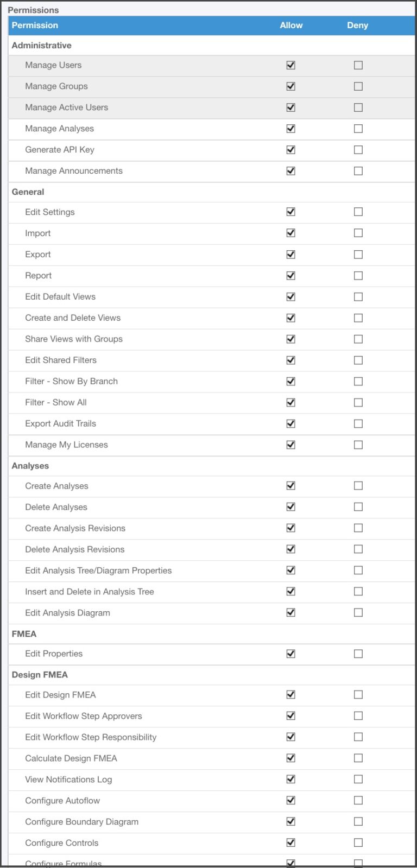The image size is (417, 868).
Task: Check Deny for Configure Boundary Diagram
Action: click(x=358, y=821)
